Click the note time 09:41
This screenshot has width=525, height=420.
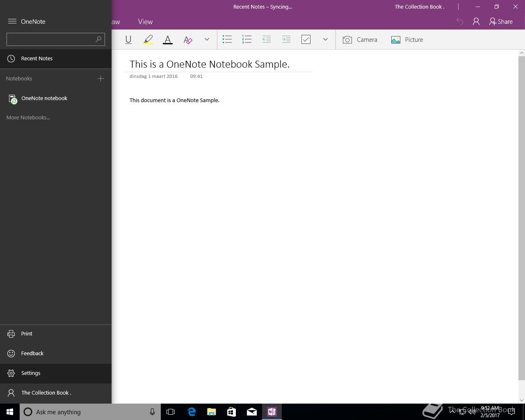(x=196, y=76)
